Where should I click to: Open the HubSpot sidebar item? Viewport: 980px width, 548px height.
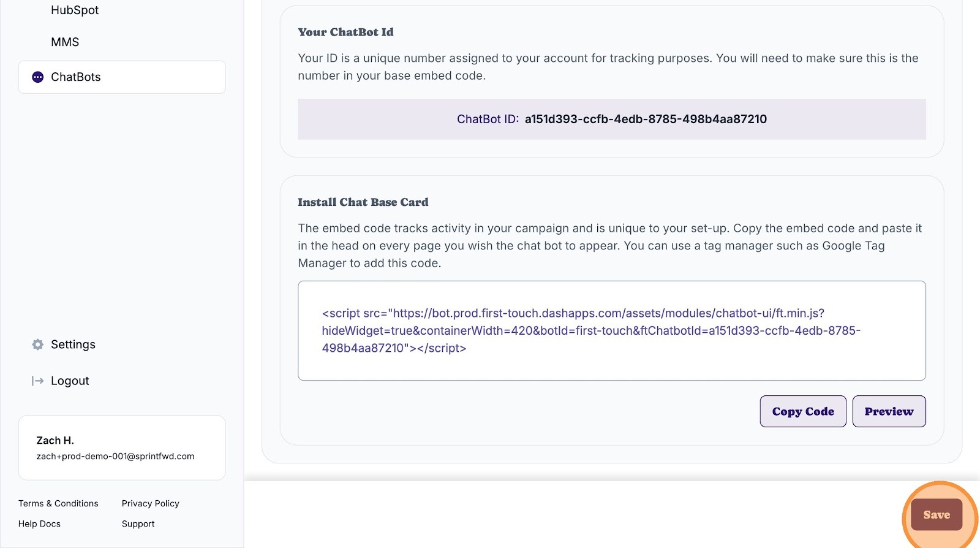click(75, 10)
